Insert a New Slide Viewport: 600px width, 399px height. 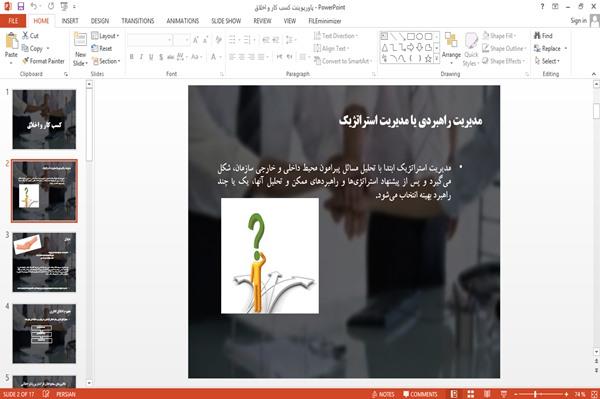80,49
